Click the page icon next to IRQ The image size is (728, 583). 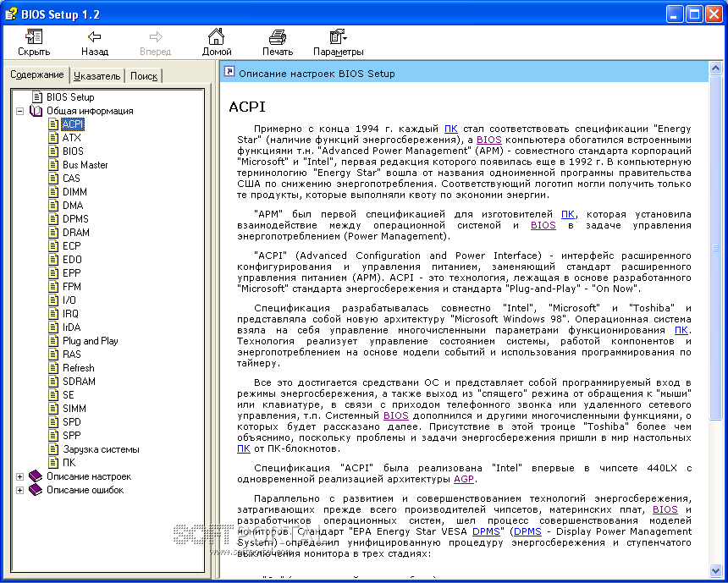(x=54, y=314)
